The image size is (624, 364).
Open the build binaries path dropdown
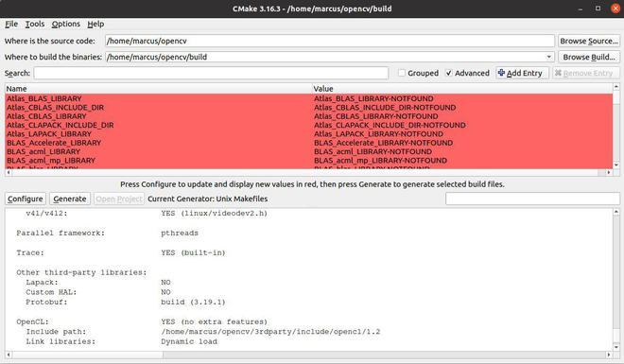pyautogui.click(x=548, y=57)
